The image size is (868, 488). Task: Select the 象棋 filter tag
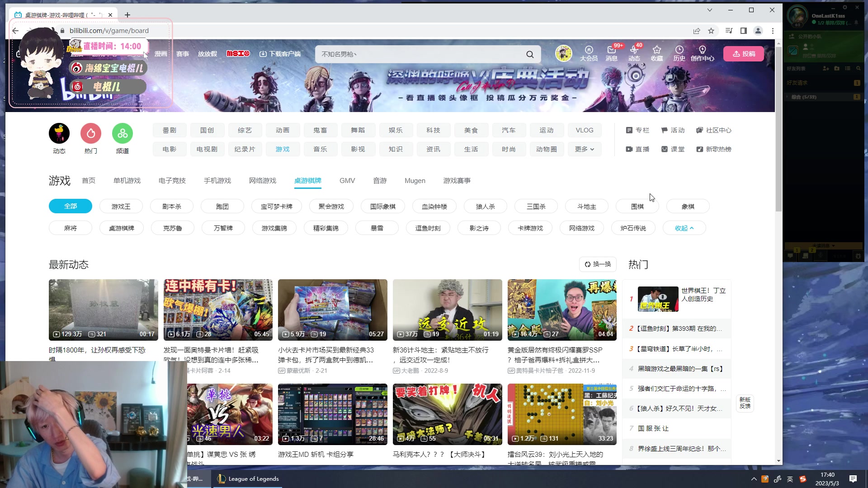click(688, 206)
